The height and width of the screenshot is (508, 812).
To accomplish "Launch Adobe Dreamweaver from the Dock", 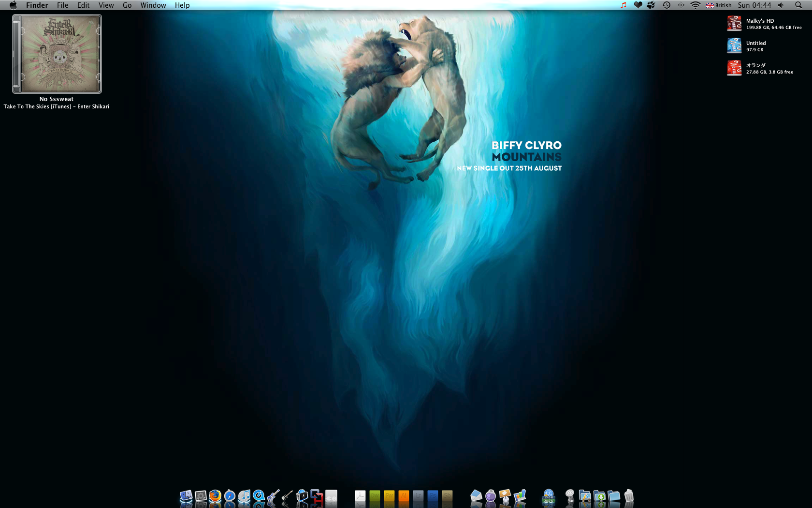I will (x=375, y=496).
